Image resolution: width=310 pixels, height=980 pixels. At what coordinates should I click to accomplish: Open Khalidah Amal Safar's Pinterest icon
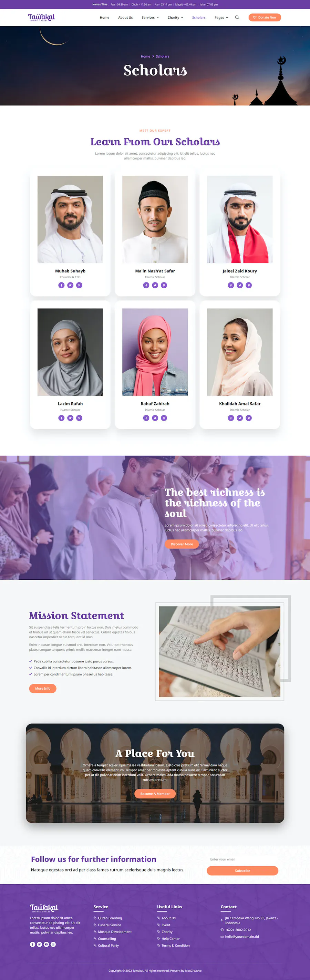249,418
